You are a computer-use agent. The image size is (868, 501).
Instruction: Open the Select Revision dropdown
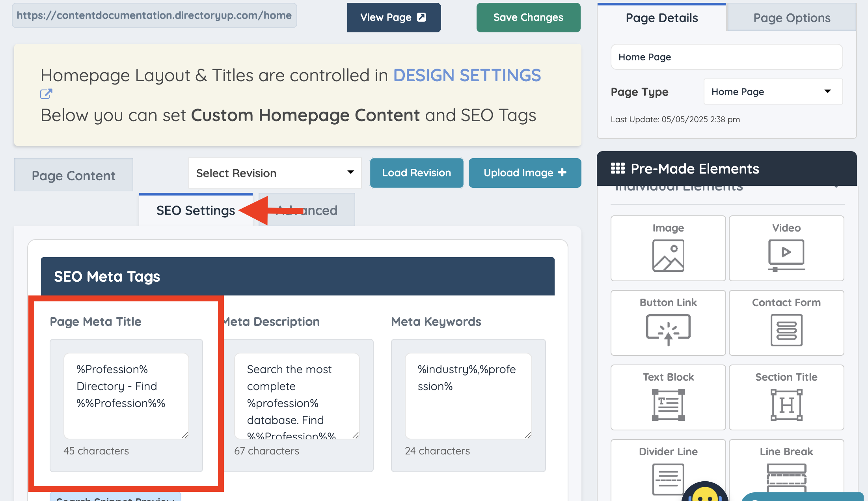coord(275,173)
